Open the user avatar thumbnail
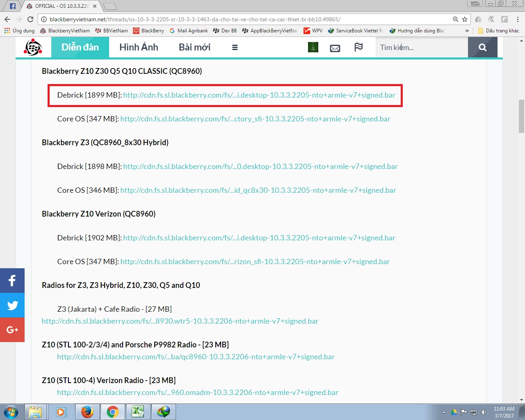This screenshot has height=420, width=525. tap(313, 47)
